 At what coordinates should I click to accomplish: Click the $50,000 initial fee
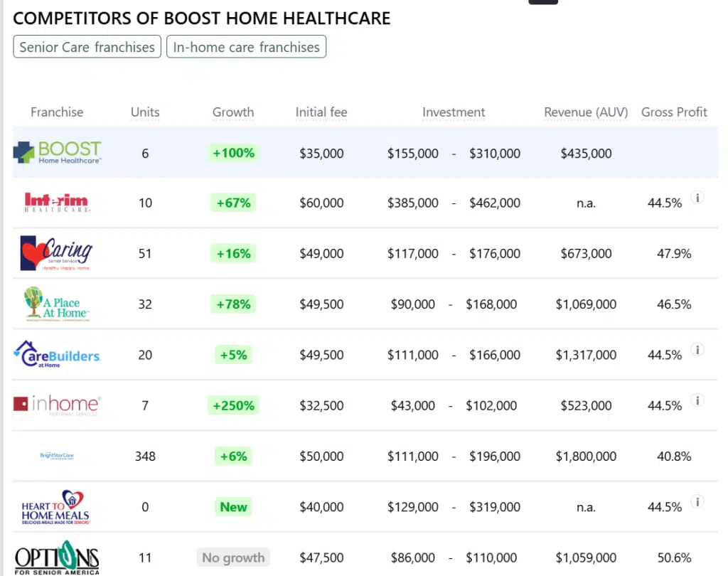tap(321, 456)
